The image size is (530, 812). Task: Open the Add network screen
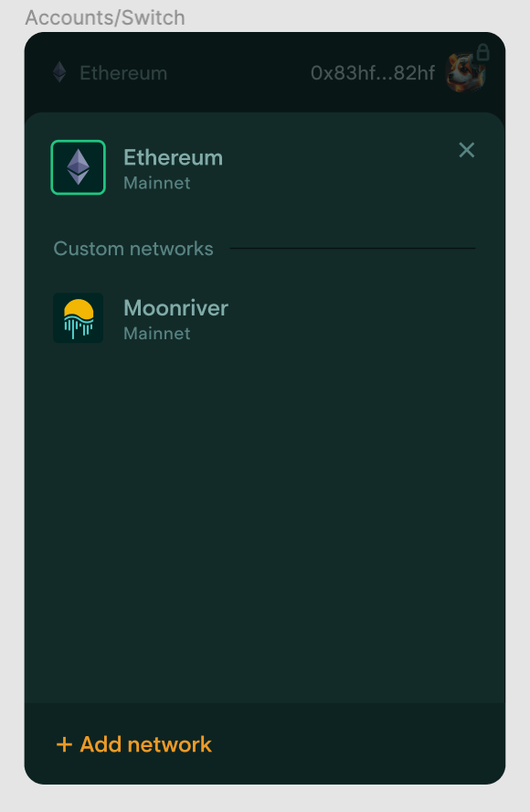pos(133,744)
